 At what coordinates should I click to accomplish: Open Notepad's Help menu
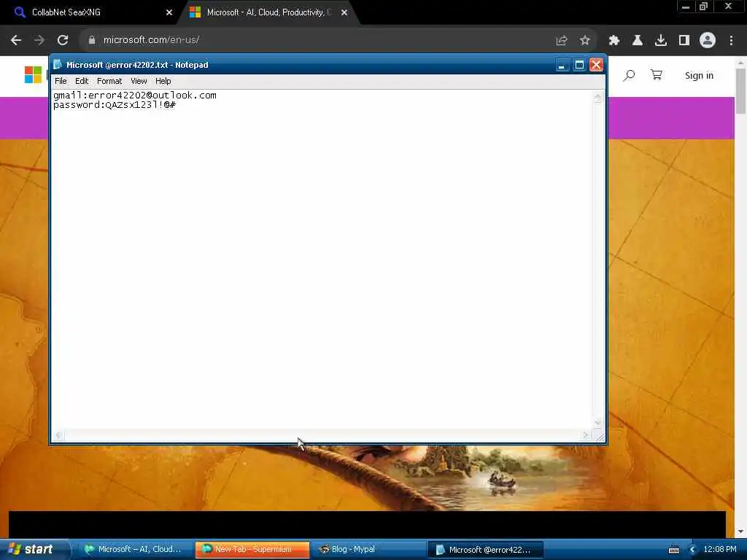(x=163, y=81)
